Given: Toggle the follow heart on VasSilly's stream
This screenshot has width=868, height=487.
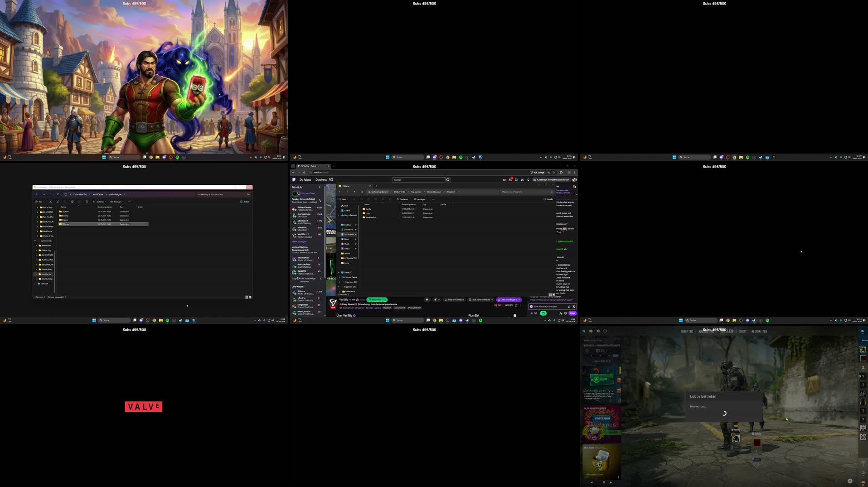Looking at the screenshot, I should pos(427,300).
